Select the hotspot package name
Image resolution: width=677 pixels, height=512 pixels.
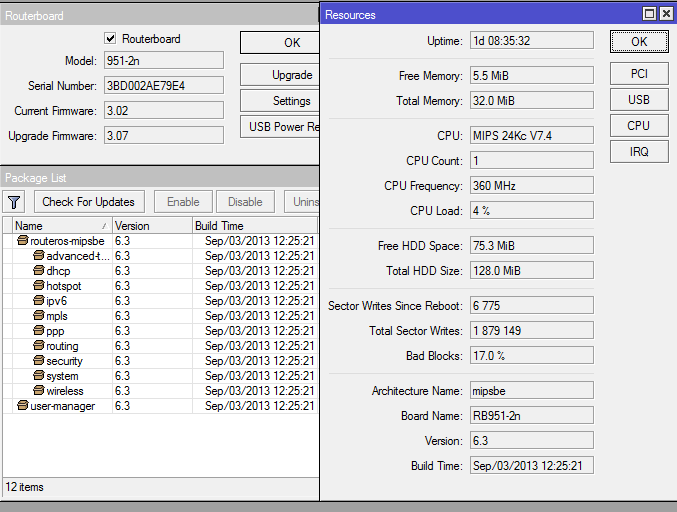coord(64,286)
